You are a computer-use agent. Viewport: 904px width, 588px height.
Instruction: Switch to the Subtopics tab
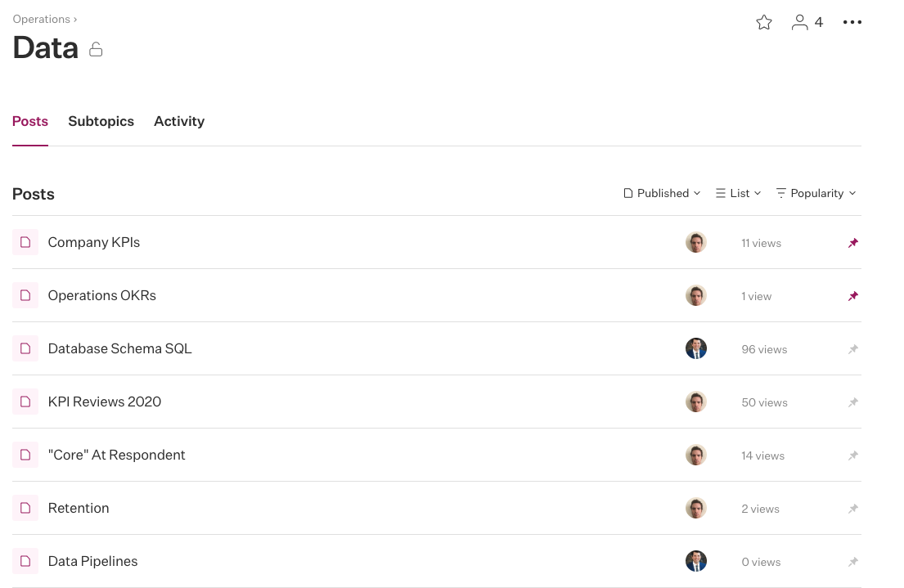101,121
